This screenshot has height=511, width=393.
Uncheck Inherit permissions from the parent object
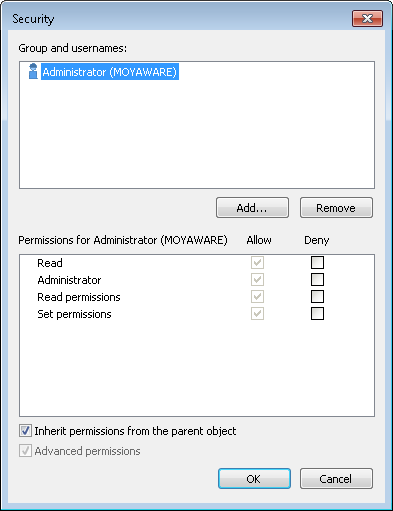25,431
